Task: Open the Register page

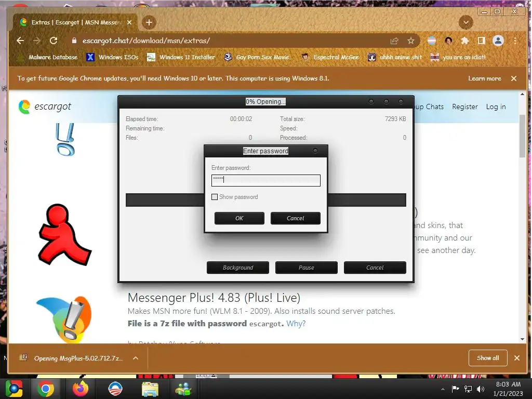Action: pos(465,107)
